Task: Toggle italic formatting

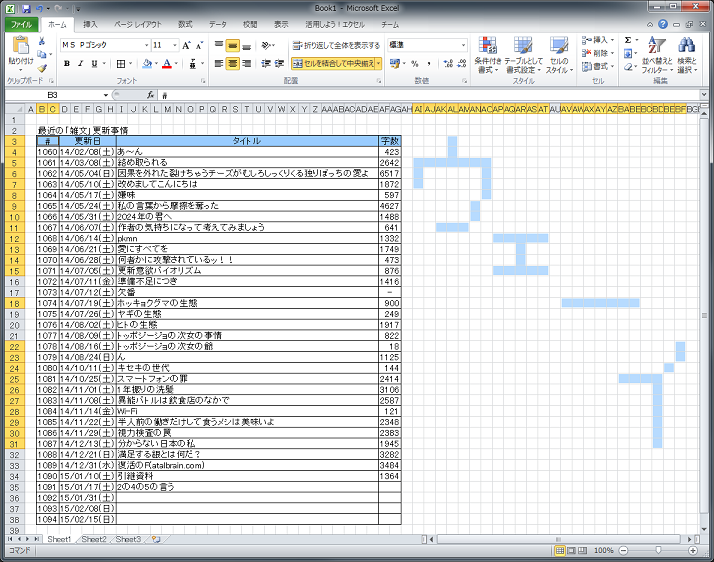Action: click(80, 63)
